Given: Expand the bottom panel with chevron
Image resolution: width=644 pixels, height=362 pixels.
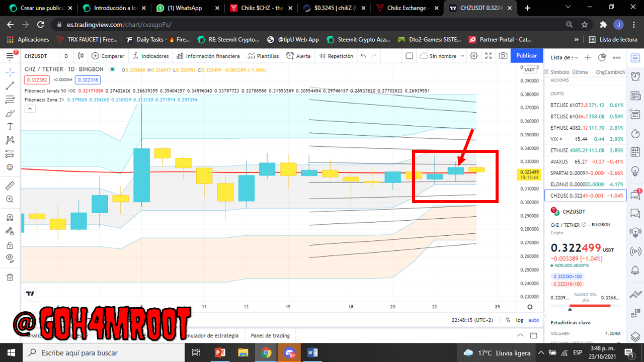Looking at the screenshot, I should pyautogui.click(x=521, y=335).
